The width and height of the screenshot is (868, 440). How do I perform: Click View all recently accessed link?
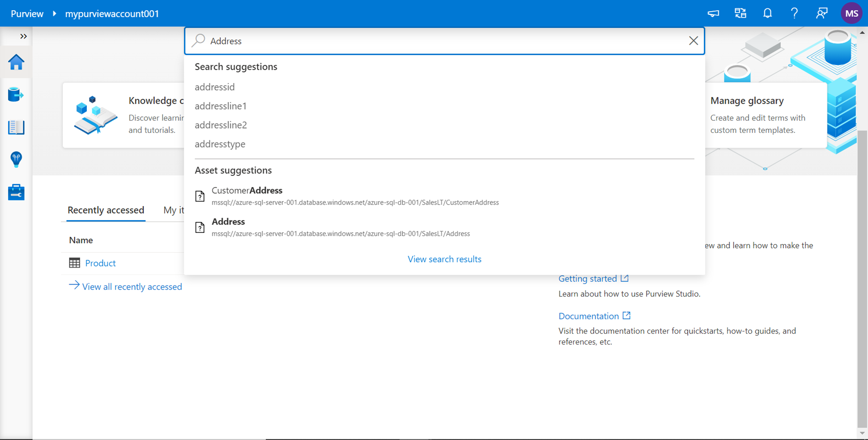click(x=125, y=287)
